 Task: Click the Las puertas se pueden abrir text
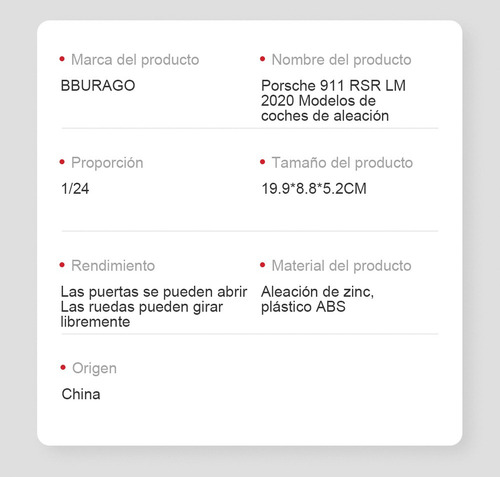coord(154,292)
